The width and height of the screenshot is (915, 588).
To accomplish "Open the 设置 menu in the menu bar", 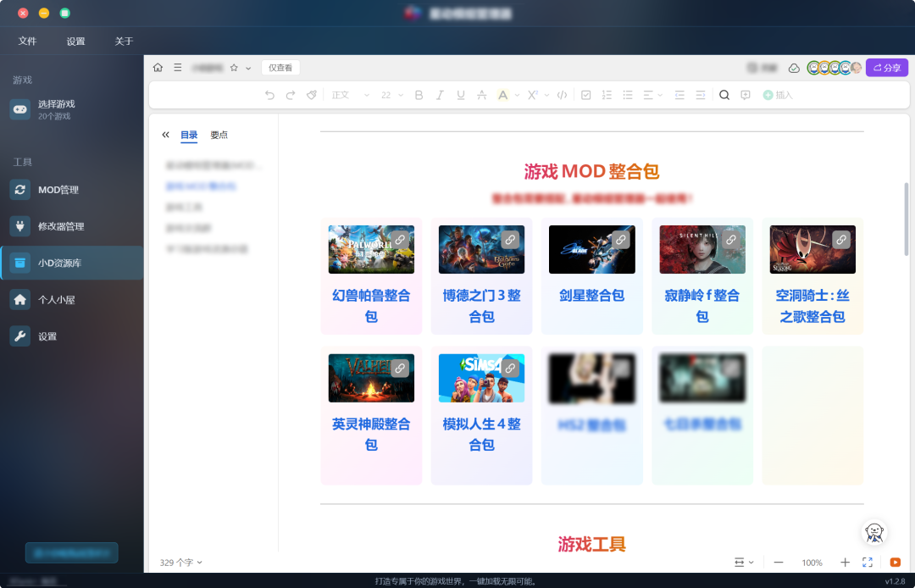I will (x=76, y=41).
